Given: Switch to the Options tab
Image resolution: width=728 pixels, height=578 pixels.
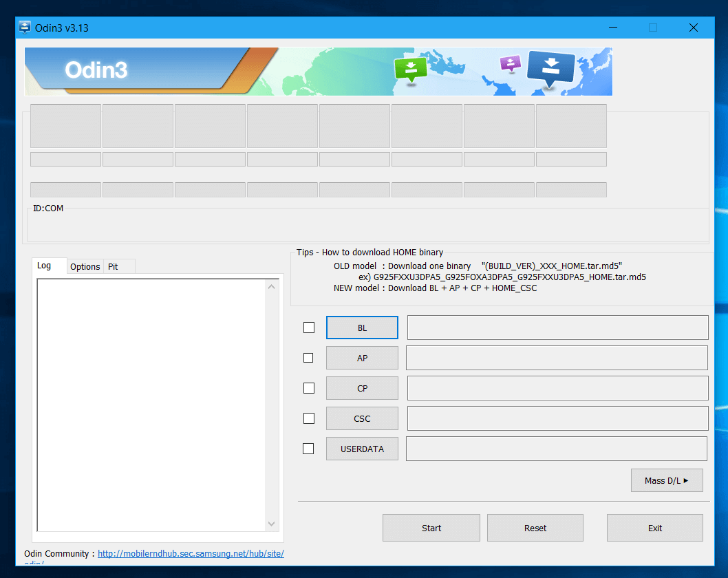Looking at the screenshot, I should point(85,266).
